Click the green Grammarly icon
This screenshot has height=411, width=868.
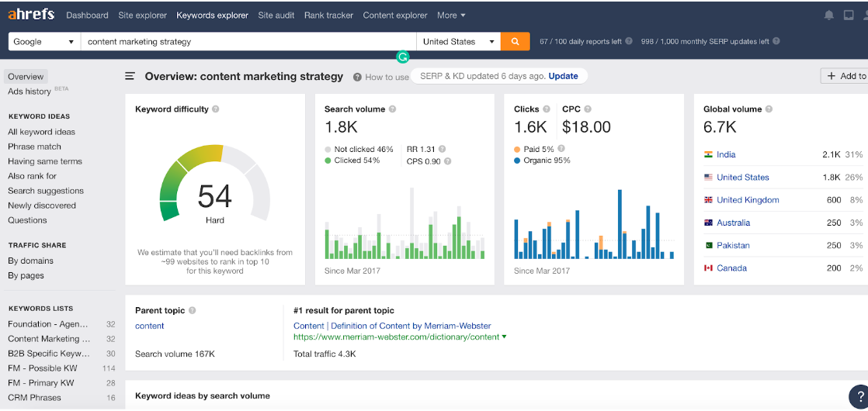coord(402,57)
